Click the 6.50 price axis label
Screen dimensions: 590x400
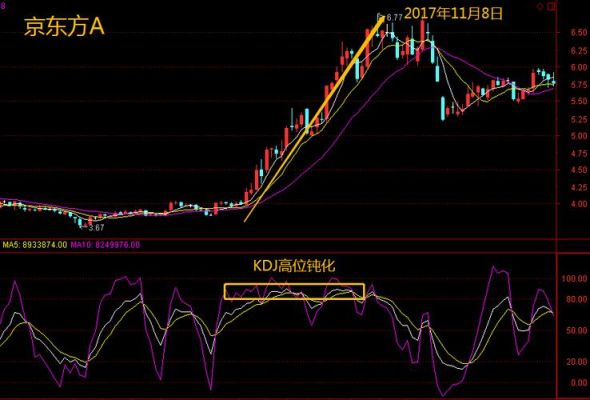(579, 33)
